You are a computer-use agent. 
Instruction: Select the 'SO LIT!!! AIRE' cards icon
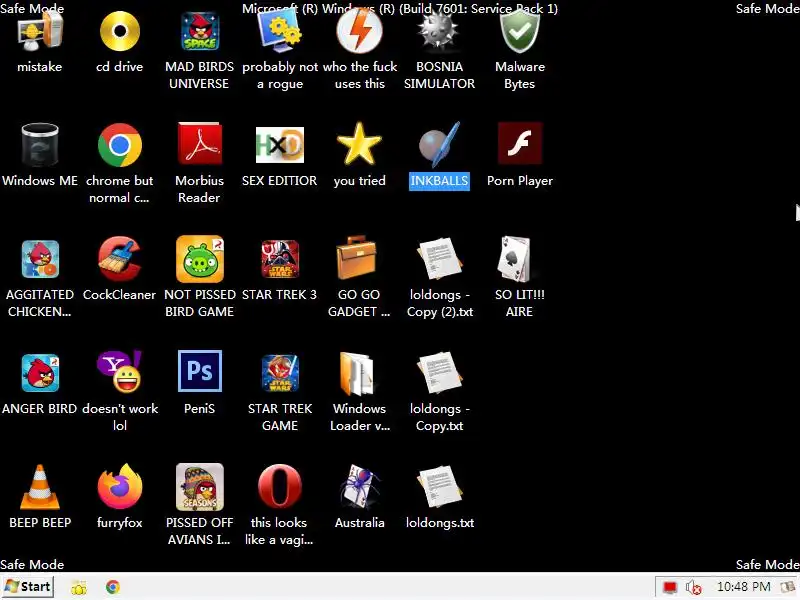[x=515, y=259]
